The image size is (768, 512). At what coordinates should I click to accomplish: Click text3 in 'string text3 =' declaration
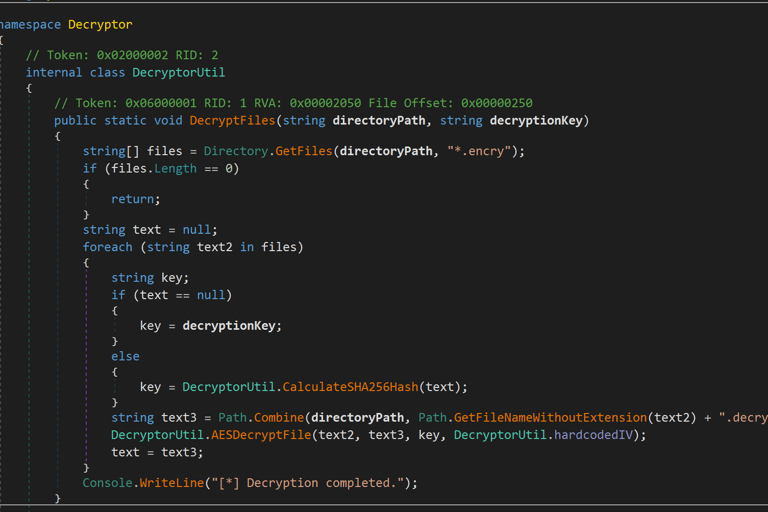[x=179, y=417]
